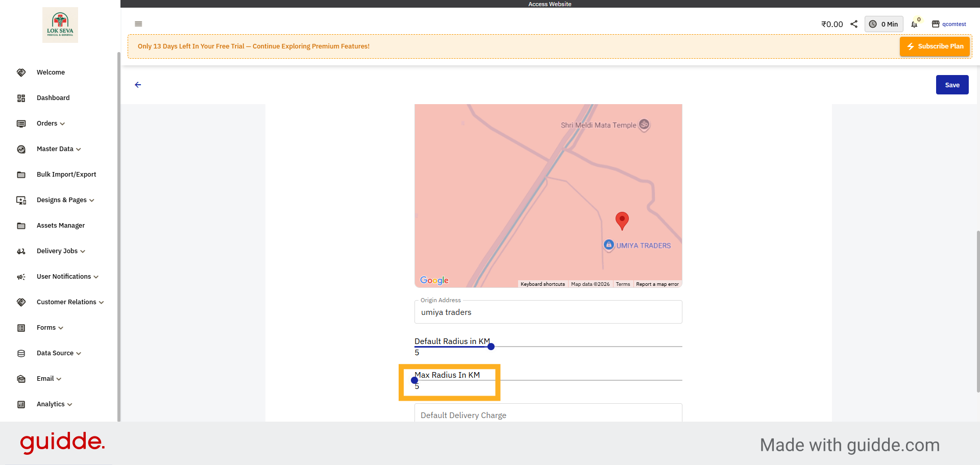The width and height of the screenshot is (980, 465).
Task: Open the qcomtest store profile
Action: coord(949,24)
